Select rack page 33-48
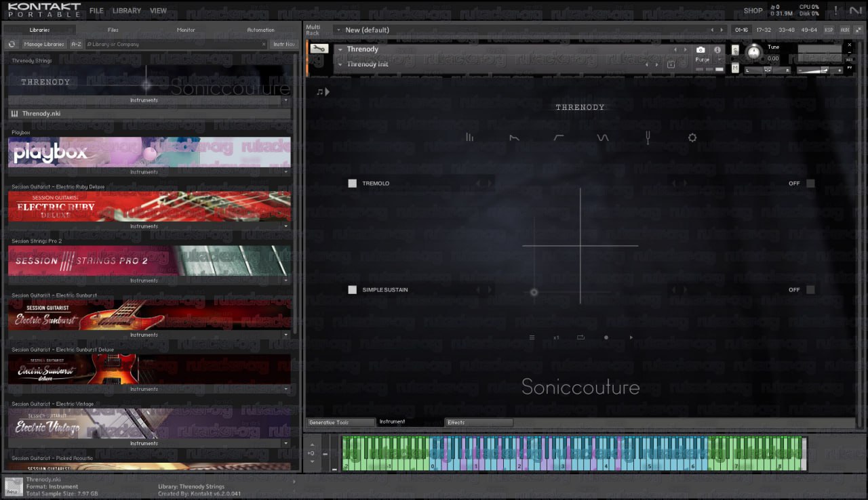868x500 pixels. [787, 30]
